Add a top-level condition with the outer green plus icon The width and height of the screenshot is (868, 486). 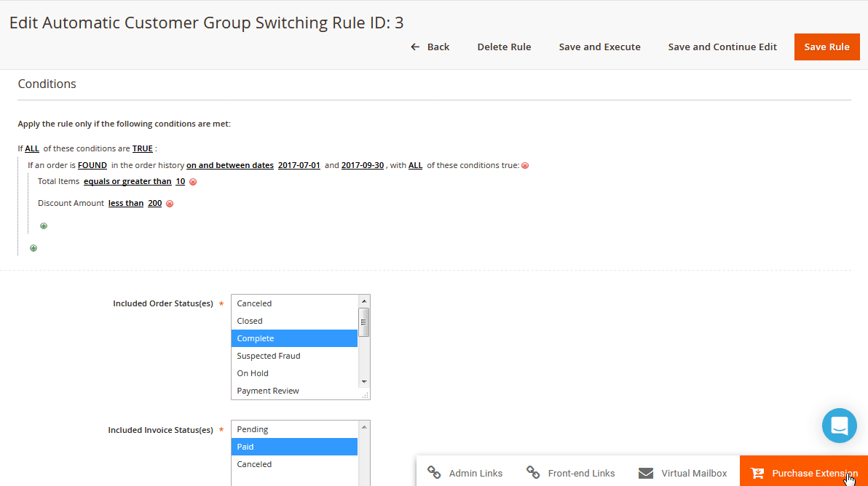point(33,248)
